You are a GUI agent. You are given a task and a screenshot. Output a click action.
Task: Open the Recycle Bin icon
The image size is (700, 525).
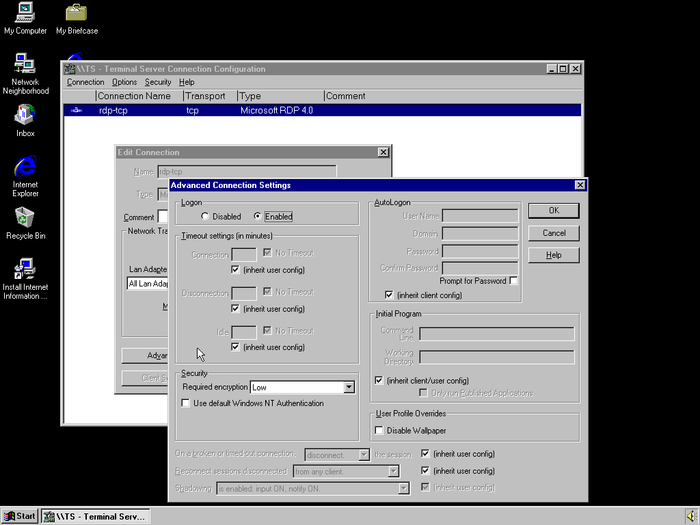[x=25, y=217]
